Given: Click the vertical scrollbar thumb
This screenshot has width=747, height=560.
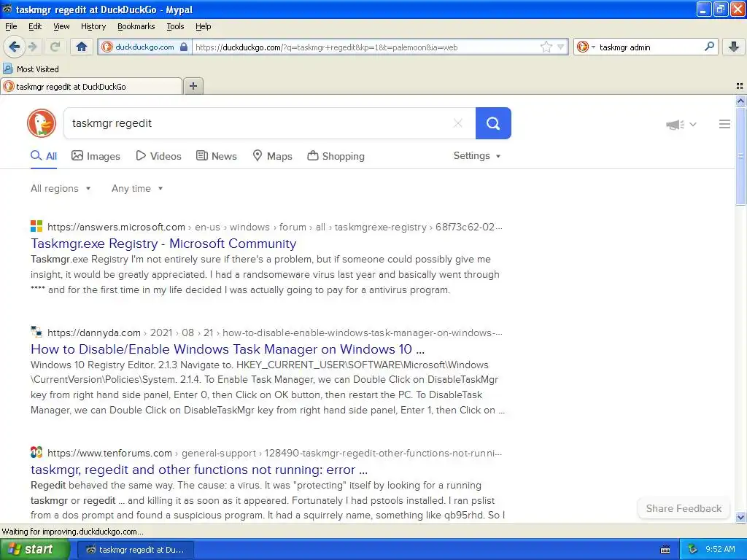Looking at the screenshot, I should click(x=740, y=156).
